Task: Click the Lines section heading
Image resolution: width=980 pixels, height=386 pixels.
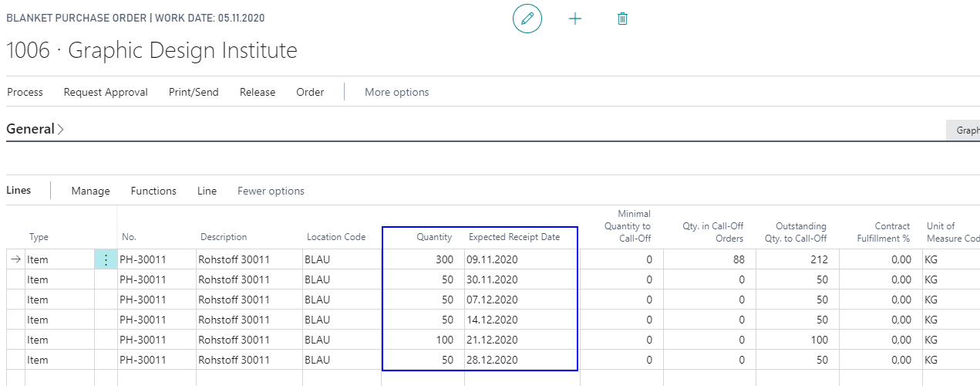Action: point(19,190)
